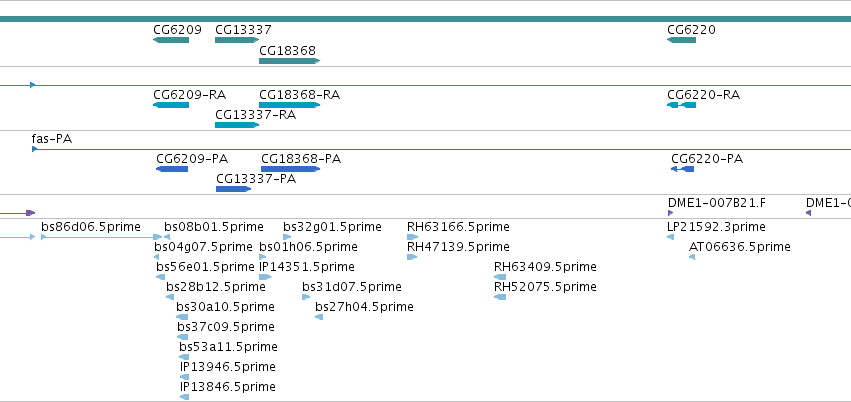Select the bs04g07.5prime EST glyph
Viewport: 851px width, 402px height.
point(157,257)
